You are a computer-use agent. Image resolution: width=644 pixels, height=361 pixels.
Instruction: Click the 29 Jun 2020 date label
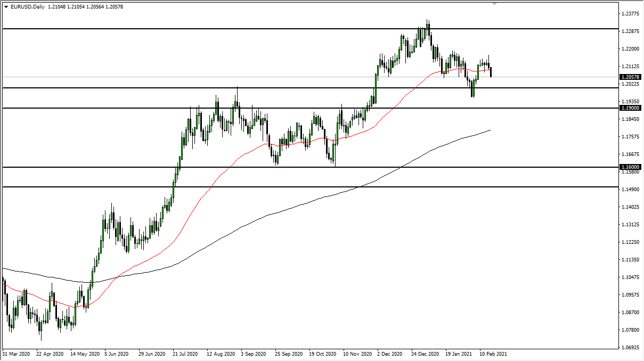(x=152, y=354)
